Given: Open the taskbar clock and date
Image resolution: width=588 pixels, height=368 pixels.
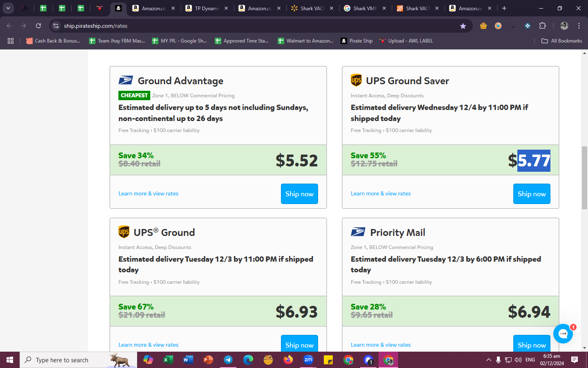Looking at the screenshot, I should pyautogui.click(x=552, y=360).
